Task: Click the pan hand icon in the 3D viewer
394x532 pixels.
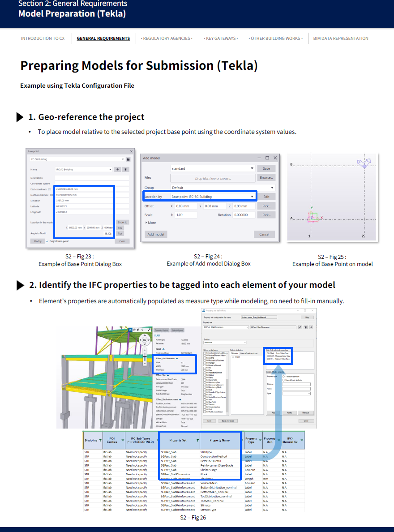Action: click(x=134, y=330)
